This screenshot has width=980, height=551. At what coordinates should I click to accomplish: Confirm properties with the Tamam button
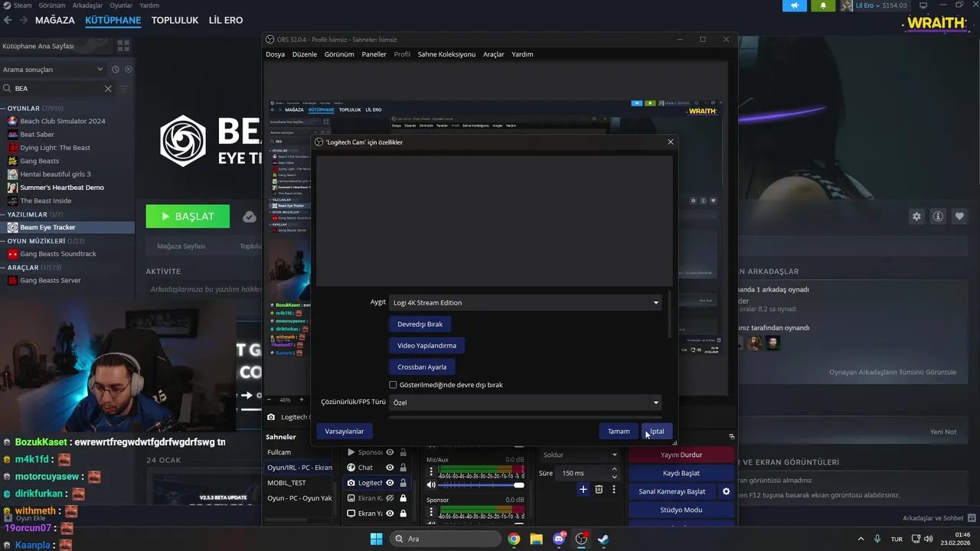[619, 432]
